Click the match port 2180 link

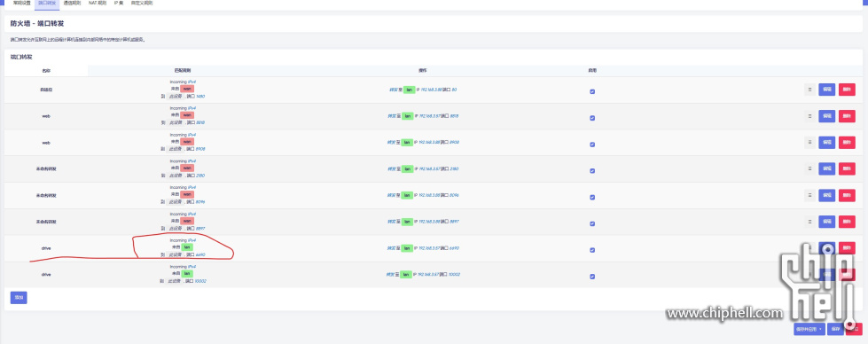pyautogui.click(x=200, y=176)
